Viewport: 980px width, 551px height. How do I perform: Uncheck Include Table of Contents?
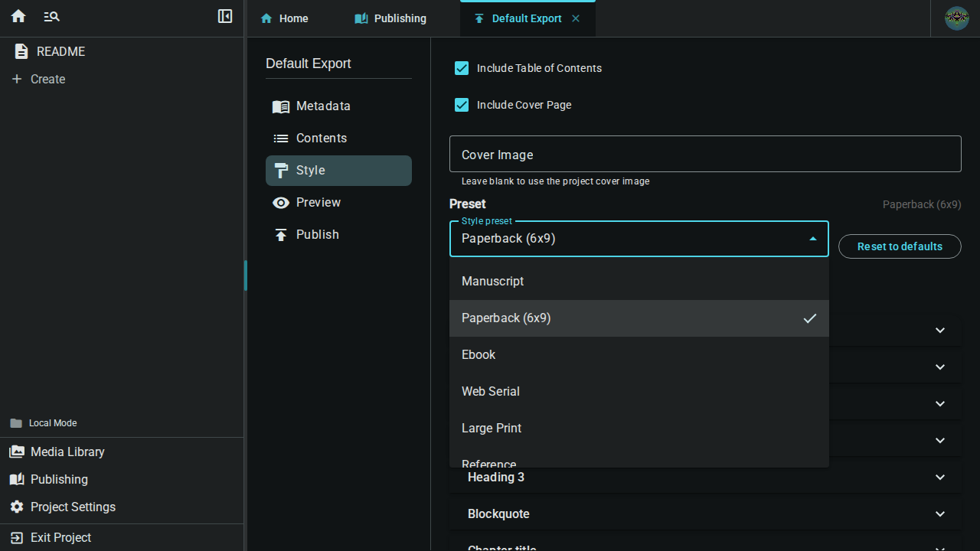pyautogui.click(x=462, y=68)
